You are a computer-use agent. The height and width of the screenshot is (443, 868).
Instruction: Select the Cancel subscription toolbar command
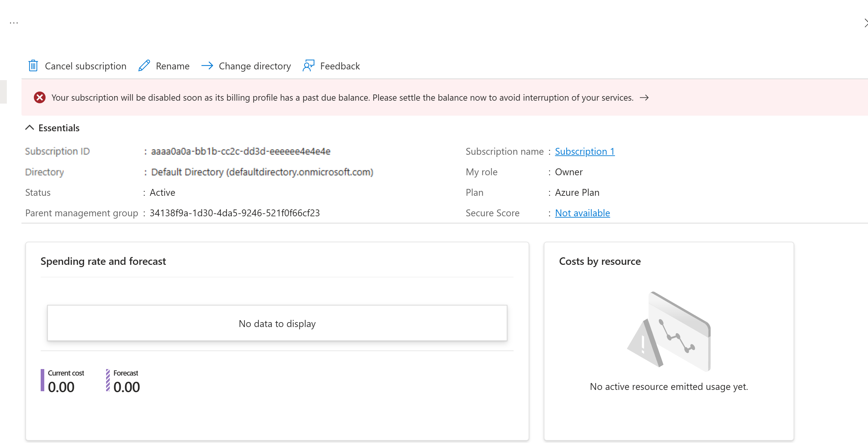(x=86, y=66)
